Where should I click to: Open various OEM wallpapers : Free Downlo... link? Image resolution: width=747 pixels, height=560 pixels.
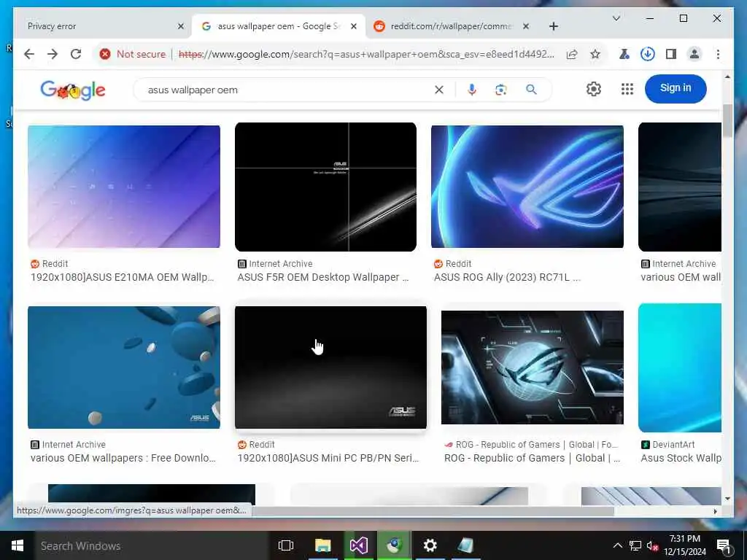point(123,458)
